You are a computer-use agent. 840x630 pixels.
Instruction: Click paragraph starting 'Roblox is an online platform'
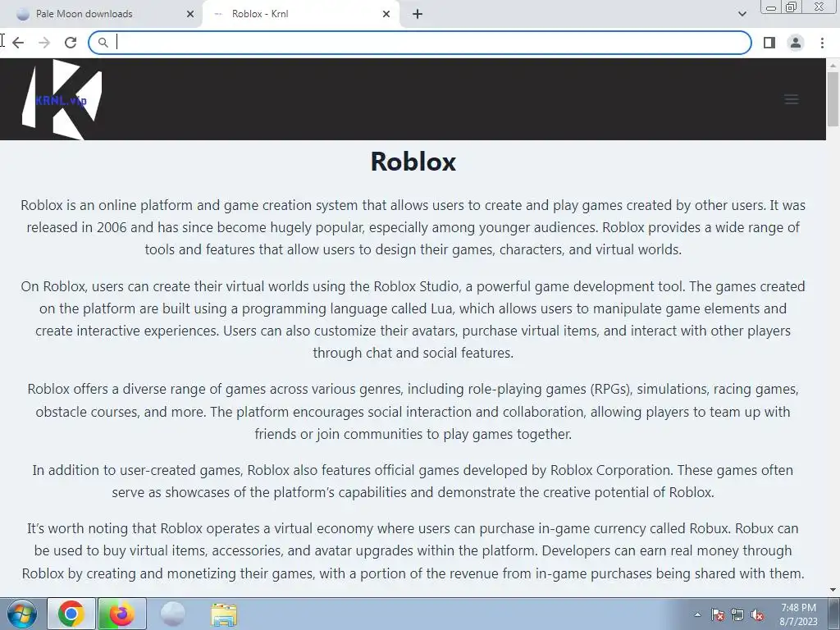coord(413,227)
